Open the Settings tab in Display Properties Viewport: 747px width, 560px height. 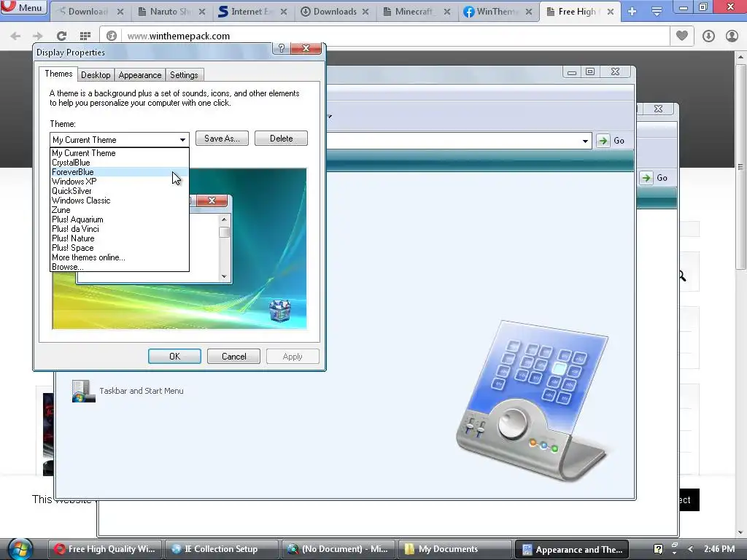click(184, 75)
